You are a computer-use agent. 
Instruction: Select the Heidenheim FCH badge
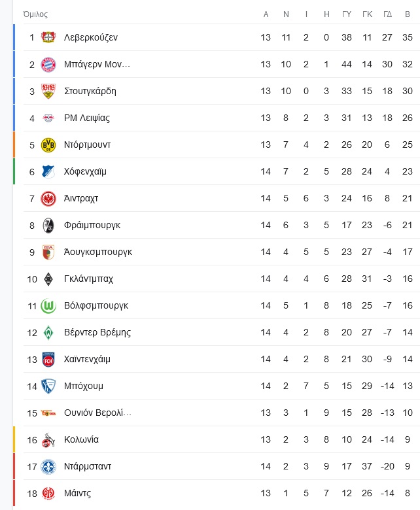[x=48, y=360]
